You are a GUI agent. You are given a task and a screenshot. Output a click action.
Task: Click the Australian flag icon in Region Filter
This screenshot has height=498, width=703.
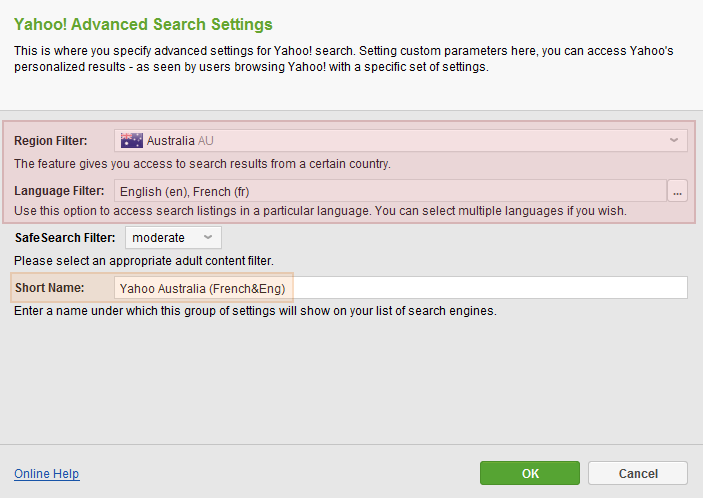click(x=131, y=140)
